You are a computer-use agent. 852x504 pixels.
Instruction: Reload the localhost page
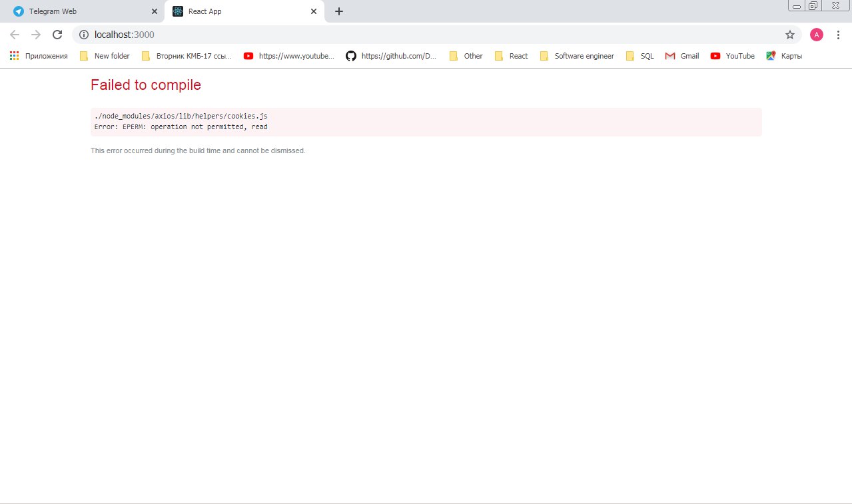point(57,35)
